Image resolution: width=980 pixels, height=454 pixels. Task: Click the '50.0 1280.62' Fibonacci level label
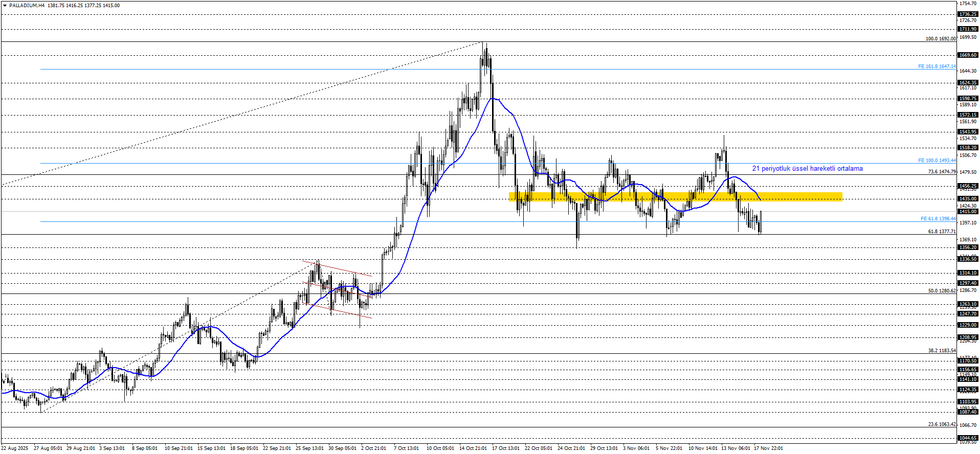[942, 291]
